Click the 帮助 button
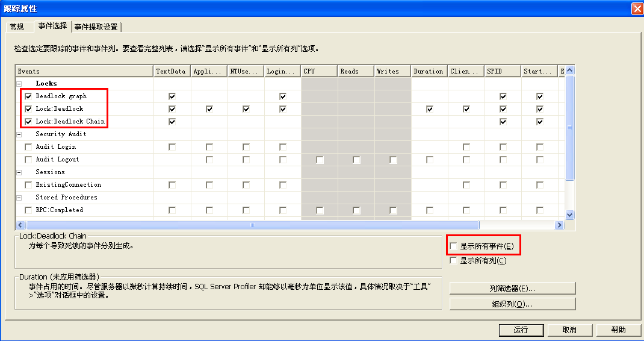644x341 pixels. [619, 330]
